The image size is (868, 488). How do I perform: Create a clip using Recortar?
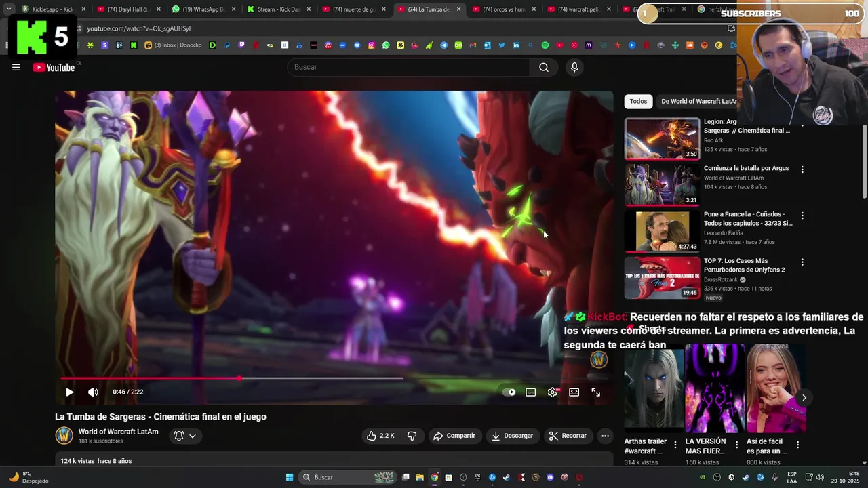pos(568,436)
